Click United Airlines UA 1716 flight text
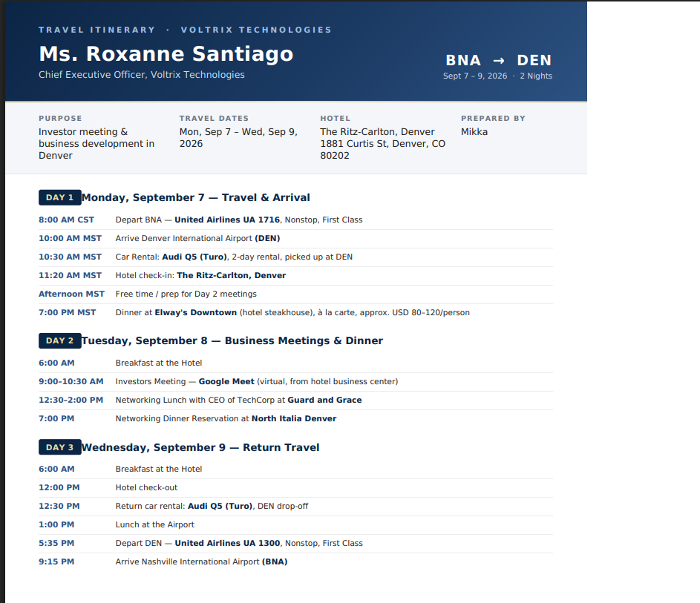700x603 pixels. [227, 220]
